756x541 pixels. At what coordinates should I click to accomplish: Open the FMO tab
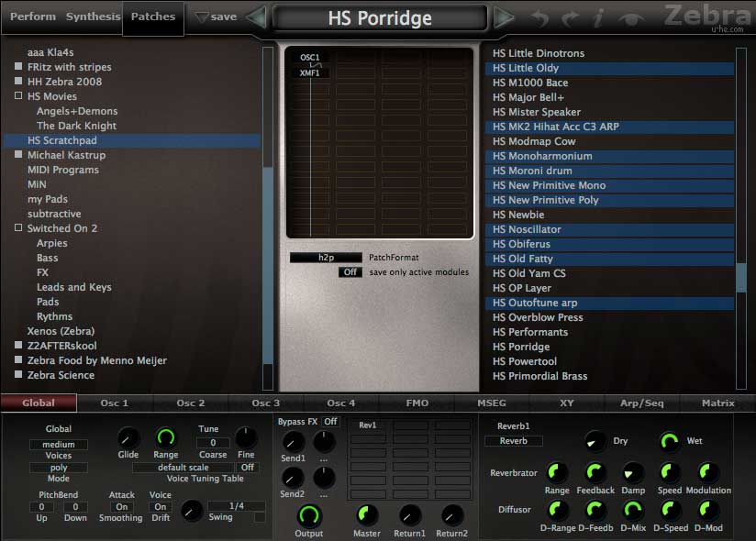click(417, 403)
